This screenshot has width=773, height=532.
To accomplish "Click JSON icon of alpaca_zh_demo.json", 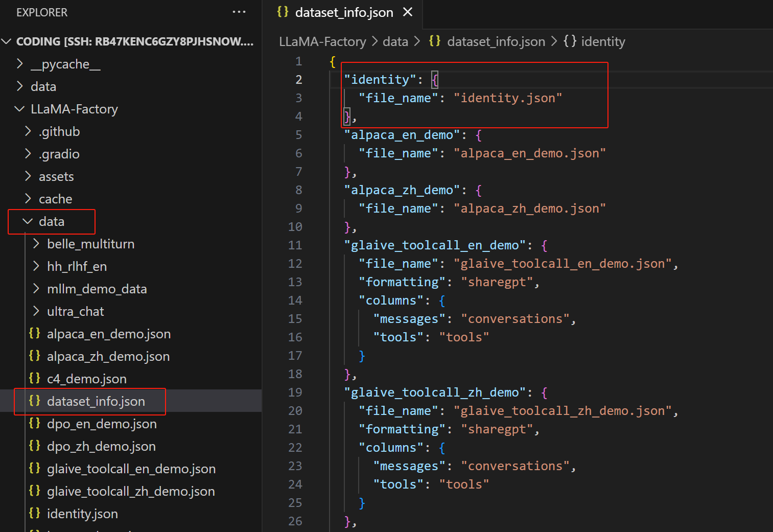I will (35, 356).
